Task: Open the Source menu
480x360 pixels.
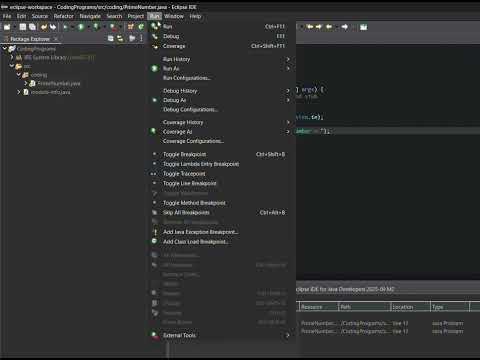Action: (40, 16)
